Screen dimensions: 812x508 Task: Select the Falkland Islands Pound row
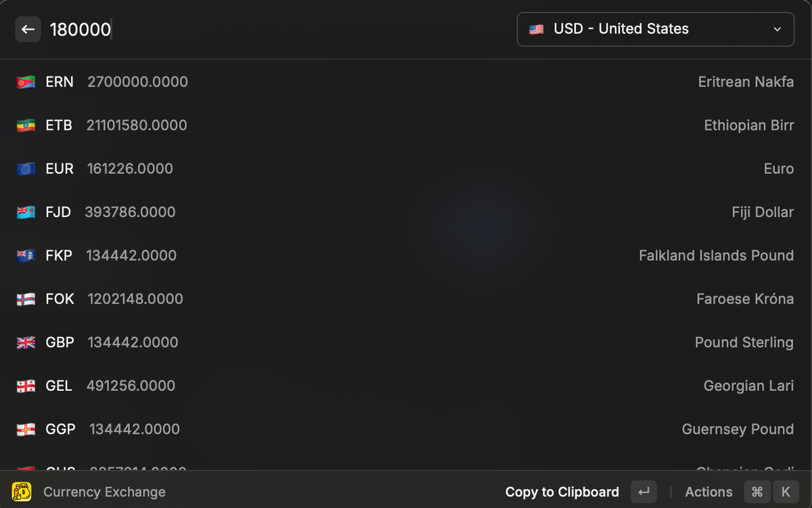[x=406, y=256]
